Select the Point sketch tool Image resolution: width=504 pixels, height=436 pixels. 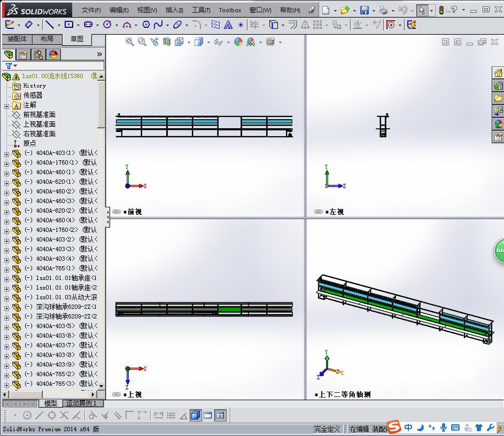[x=241, y=25]
